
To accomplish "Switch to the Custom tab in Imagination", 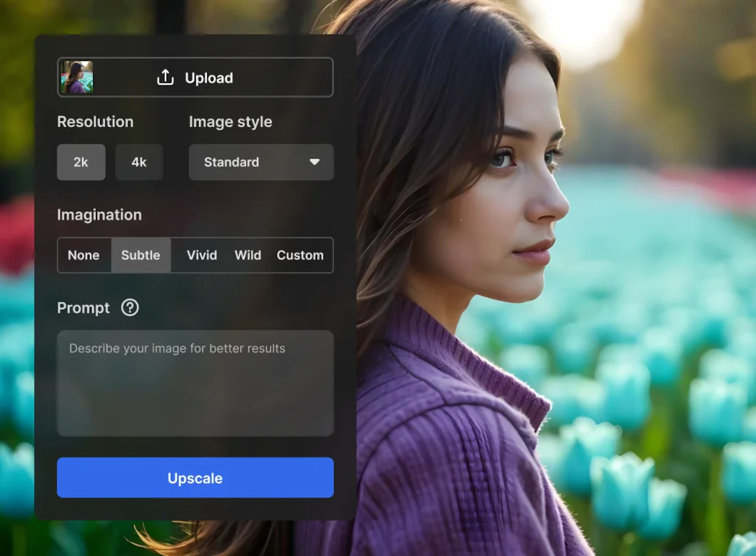I will point(300,255).
